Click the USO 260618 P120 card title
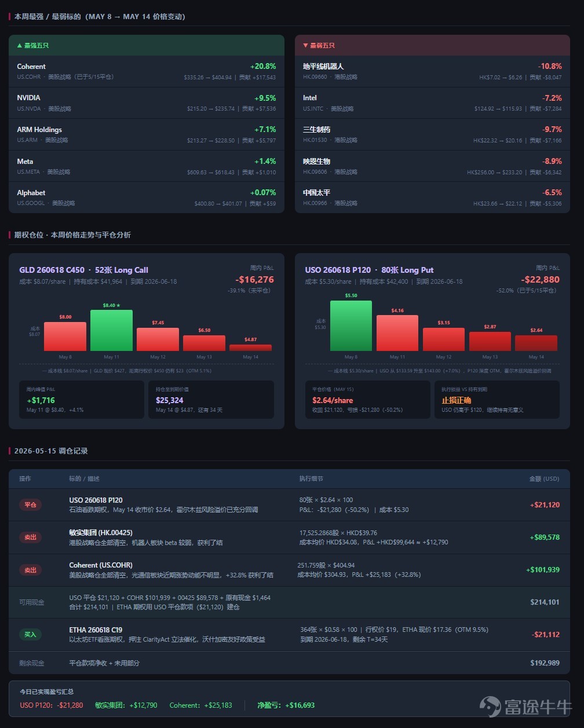The image size is (584, 728). (x=369, y=270)
